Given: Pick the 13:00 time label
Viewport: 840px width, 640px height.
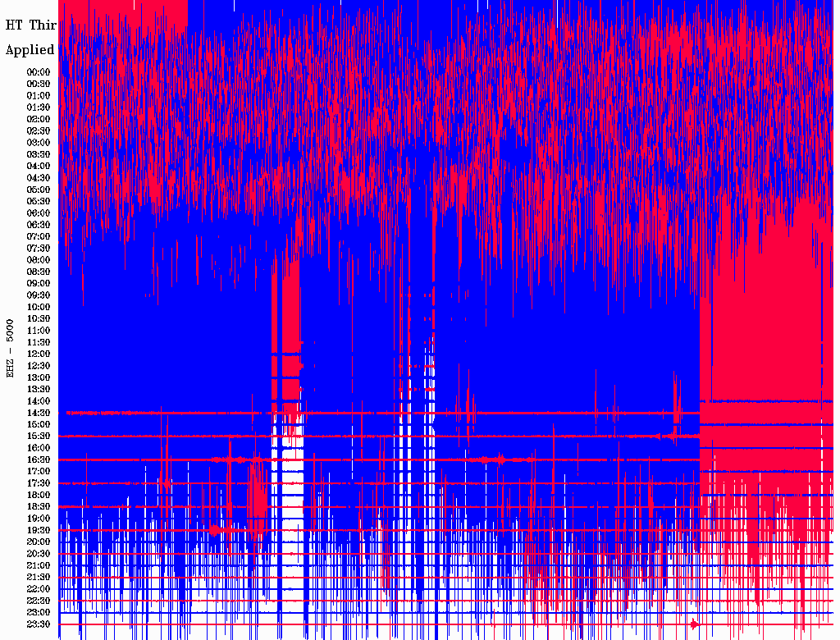Looking at the screenshot, I should 39,377.
